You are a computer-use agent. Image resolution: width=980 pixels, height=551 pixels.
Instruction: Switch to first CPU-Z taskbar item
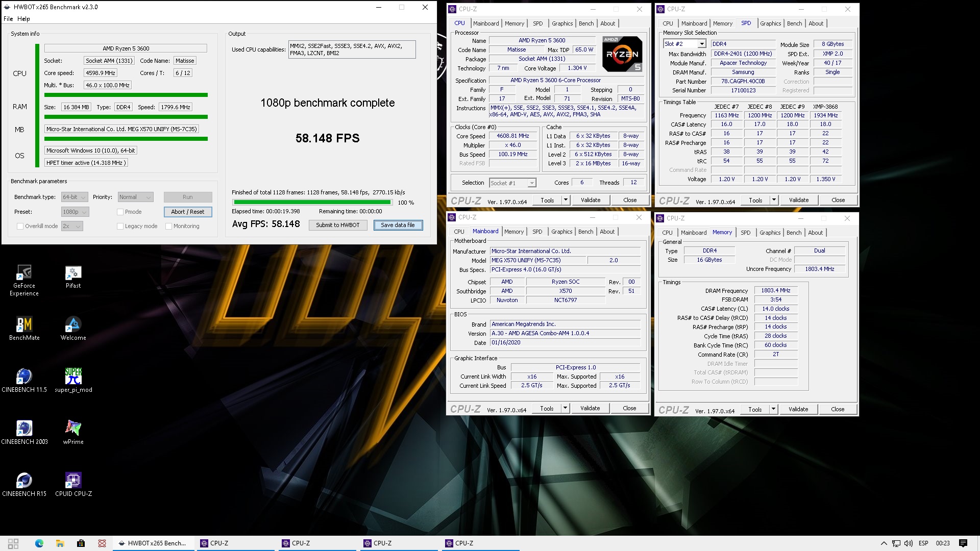tap(236, 543)
